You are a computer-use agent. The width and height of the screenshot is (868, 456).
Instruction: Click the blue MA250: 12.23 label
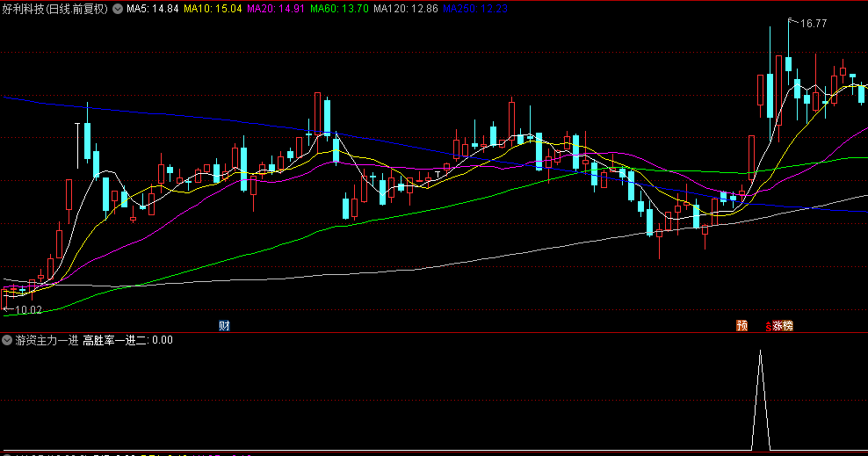coord(475,9)
